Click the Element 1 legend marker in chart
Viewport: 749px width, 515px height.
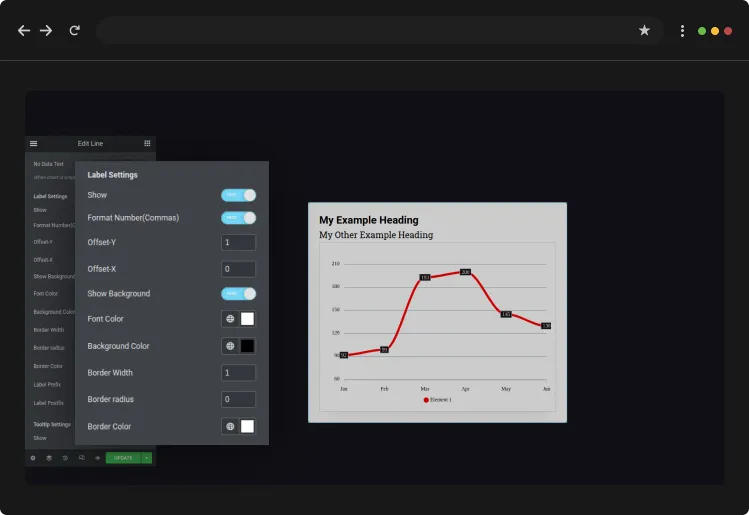(x=426, y=400)
